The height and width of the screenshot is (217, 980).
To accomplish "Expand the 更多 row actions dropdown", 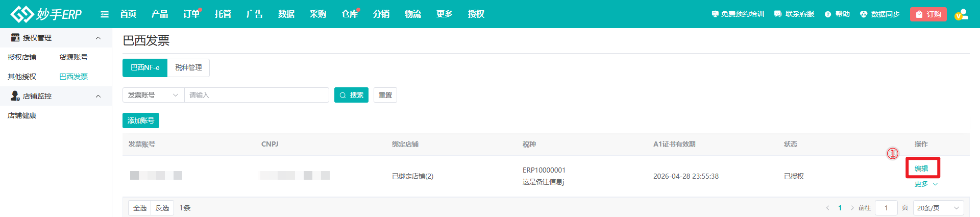I will pyautogui.click(x=926, y=184).
